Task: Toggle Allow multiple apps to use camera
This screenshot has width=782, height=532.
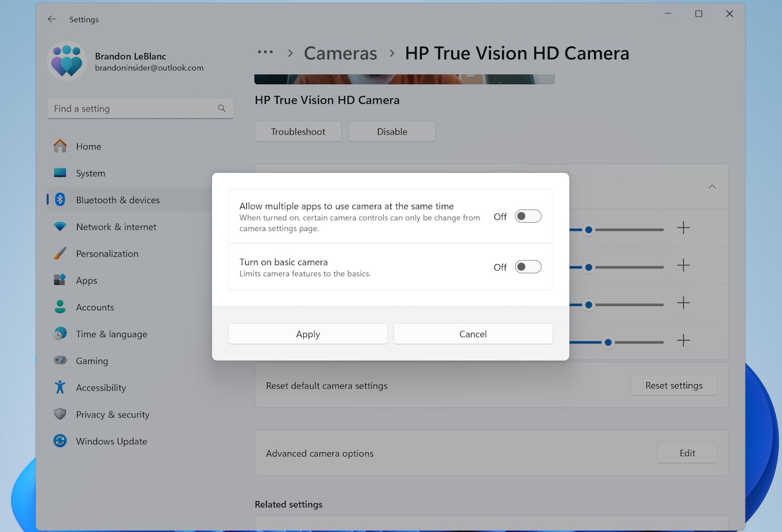Action: (x=528, y=217)
